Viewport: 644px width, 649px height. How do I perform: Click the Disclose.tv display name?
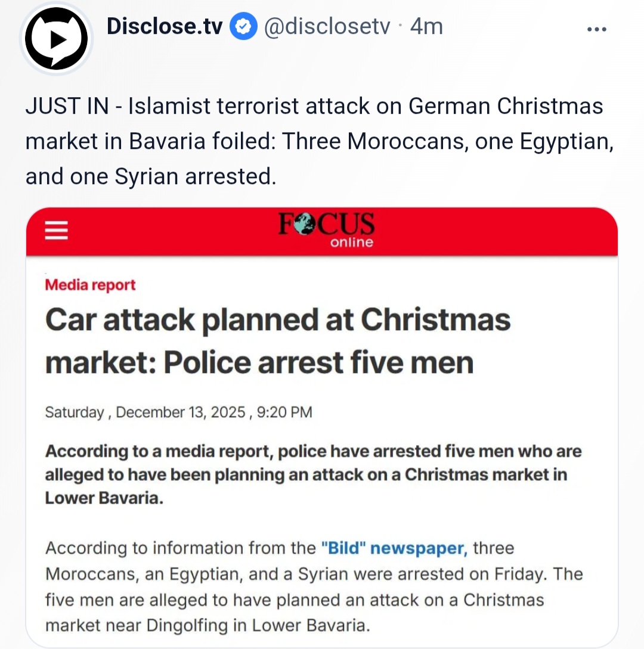[165, 27]
